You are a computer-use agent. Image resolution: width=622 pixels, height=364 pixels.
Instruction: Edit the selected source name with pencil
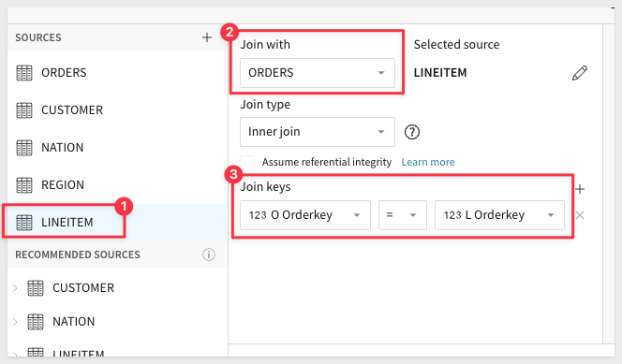coord(580,73)
